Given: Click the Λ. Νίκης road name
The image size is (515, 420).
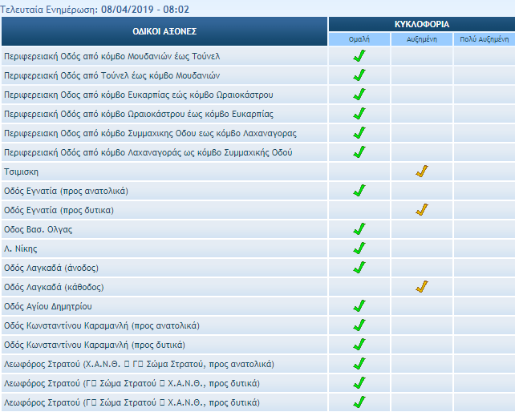Looking at the screenshot, I should pos(21,248).
